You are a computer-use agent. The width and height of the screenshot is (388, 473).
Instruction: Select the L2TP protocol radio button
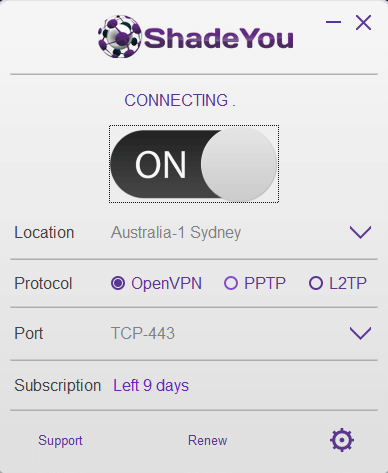click(x=316, y=283)
